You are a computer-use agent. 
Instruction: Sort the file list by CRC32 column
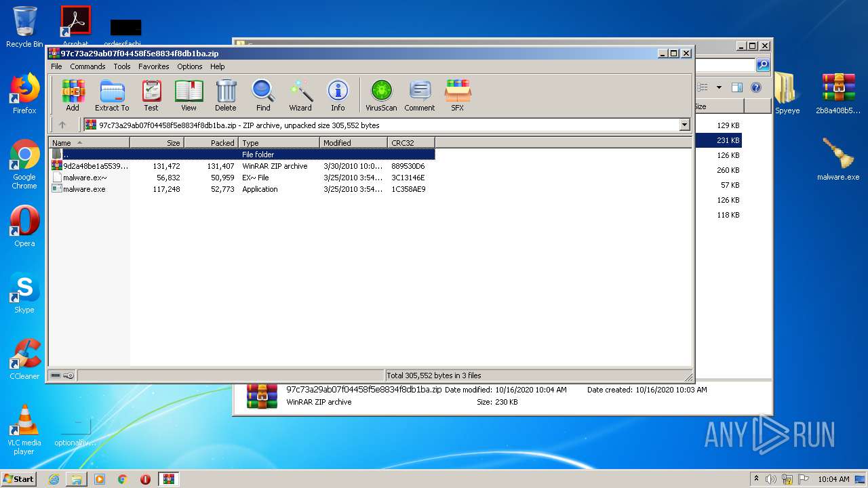click(411, 142)
